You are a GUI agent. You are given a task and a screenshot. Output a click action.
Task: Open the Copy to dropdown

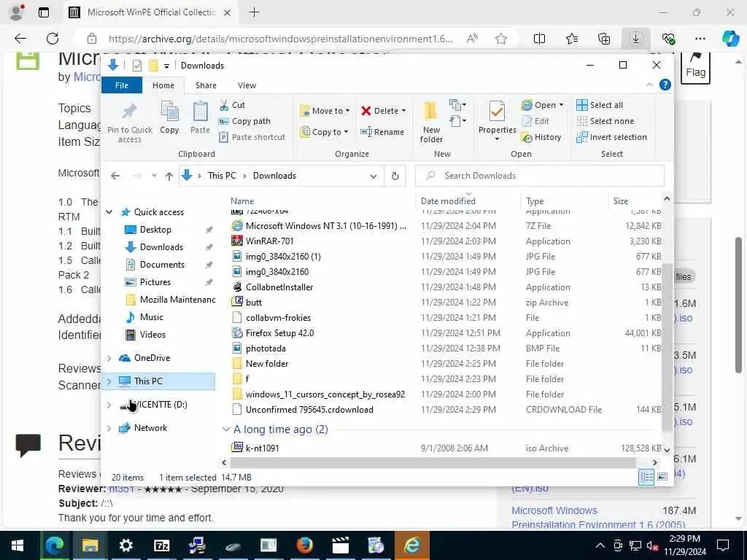[x=325, y=132]
